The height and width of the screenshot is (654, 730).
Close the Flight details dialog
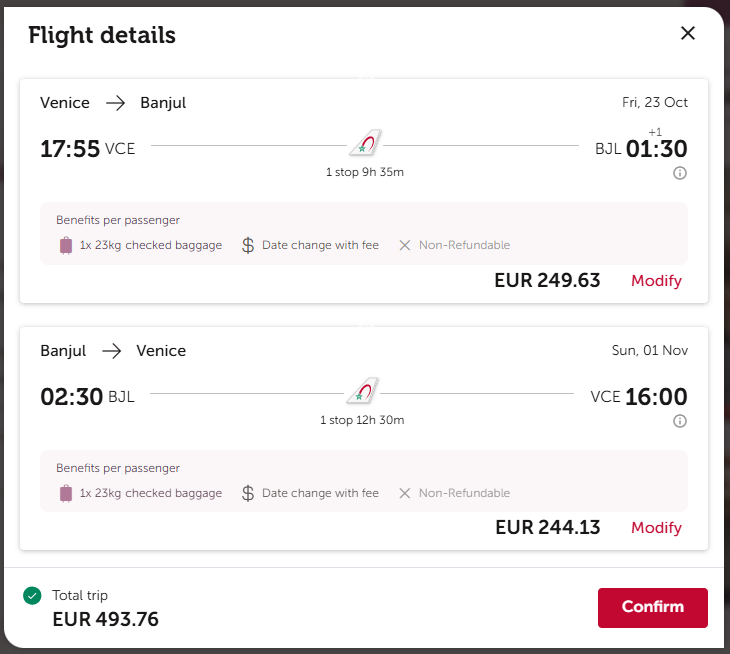coord(688,33)
